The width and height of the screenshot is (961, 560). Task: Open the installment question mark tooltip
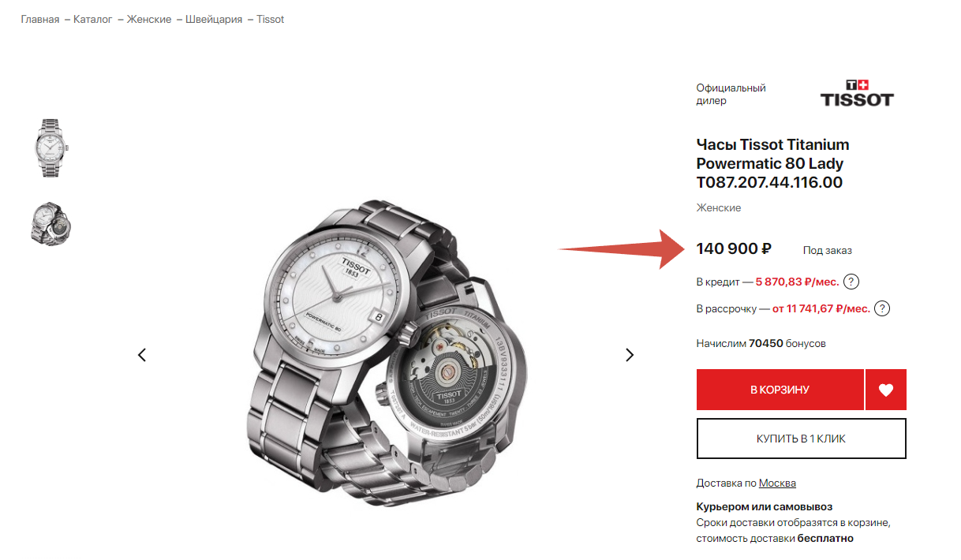[x=882, y=308]
